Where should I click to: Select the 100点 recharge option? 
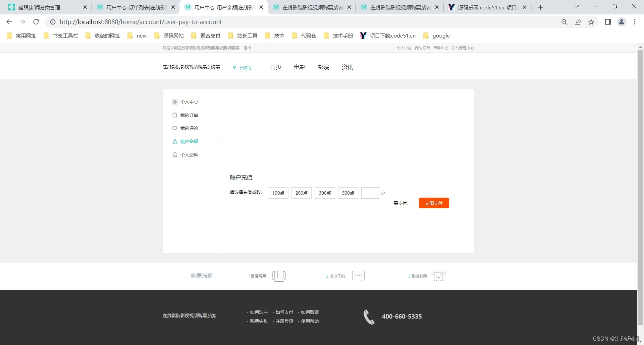(x=278, y=193)
